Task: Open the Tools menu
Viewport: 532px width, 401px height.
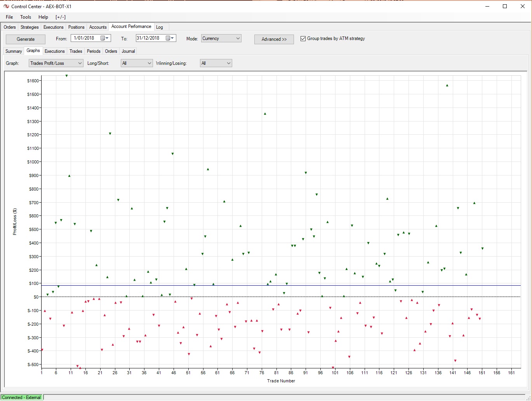Action: coord(26,17)
